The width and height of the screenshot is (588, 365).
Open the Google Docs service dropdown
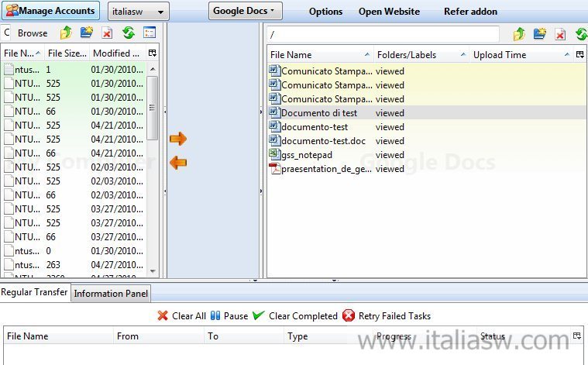click(x=245, y=11)
